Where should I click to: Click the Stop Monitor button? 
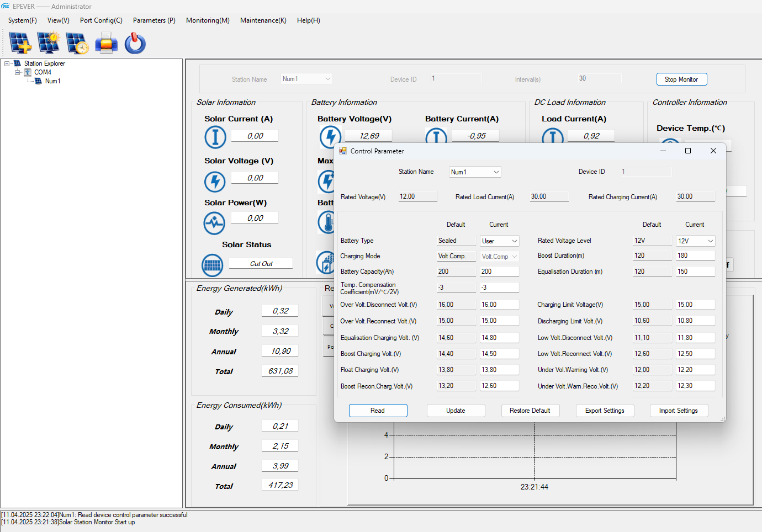click(681, 79)
